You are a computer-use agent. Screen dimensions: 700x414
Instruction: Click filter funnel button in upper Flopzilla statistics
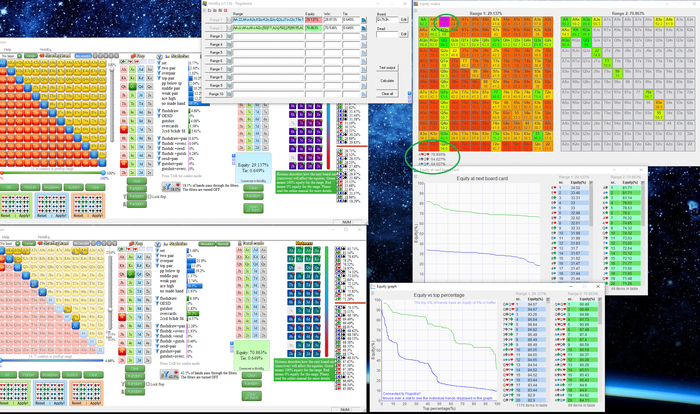(170, 187)
